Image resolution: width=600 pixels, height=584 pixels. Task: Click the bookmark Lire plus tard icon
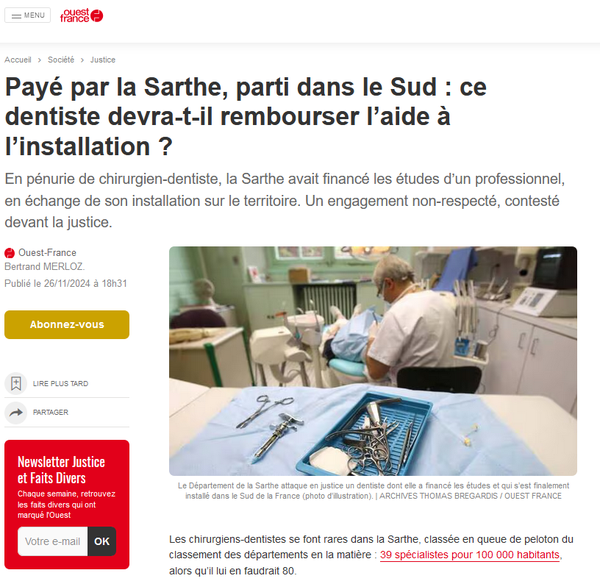[16, 383]
